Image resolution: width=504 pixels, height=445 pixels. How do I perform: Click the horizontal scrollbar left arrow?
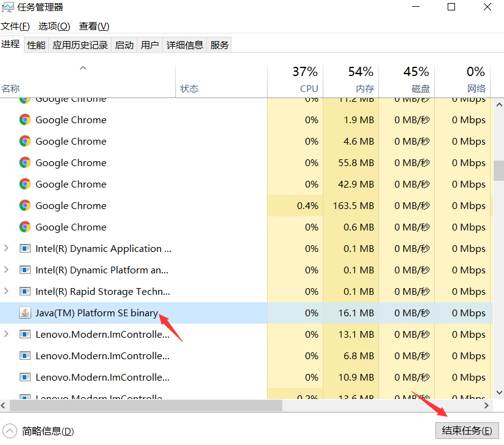pos(4,405)
